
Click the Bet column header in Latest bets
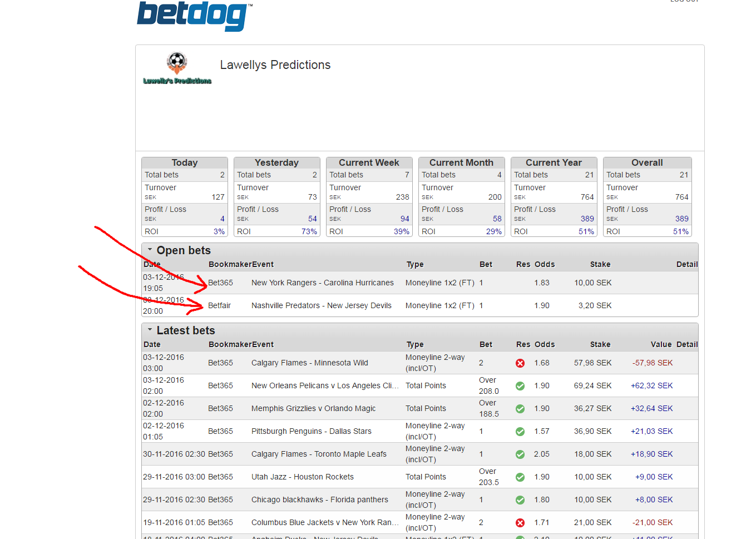(486, 344)
